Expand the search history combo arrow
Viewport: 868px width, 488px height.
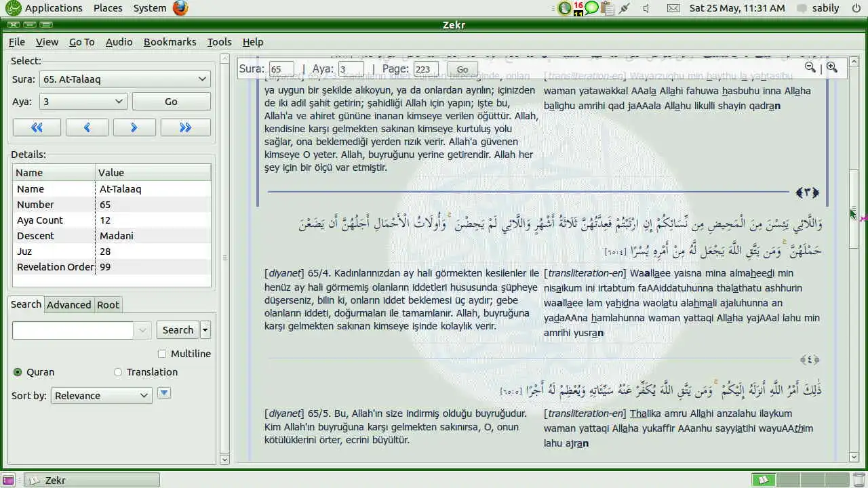pyautogui.click(x=142, y=330)
